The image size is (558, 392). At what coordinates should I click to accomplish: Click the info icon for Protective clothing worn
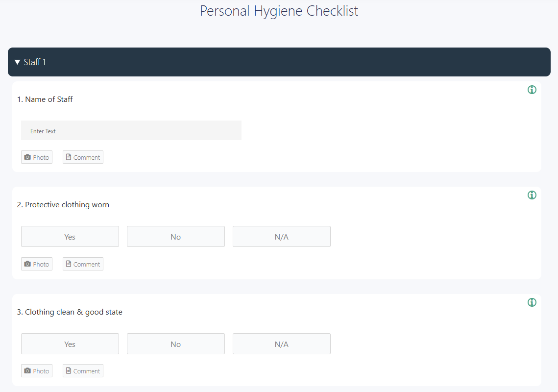click(x=532, y=195)
